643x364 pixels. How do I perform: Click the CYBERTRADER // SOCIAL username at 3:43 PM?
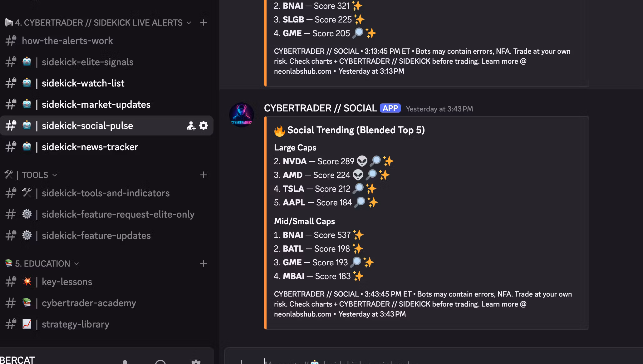coord(320,108)
